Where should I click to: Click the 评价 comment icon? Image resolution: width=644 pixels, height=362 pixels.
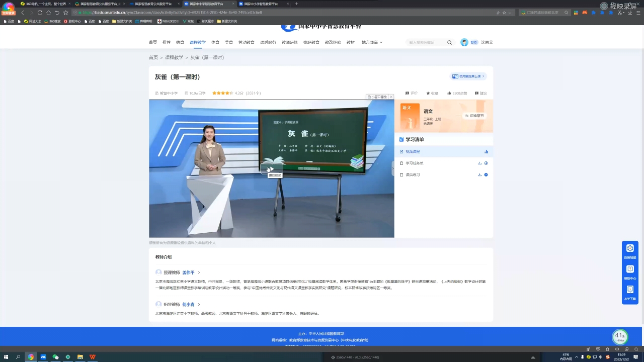tap(408, 93)
